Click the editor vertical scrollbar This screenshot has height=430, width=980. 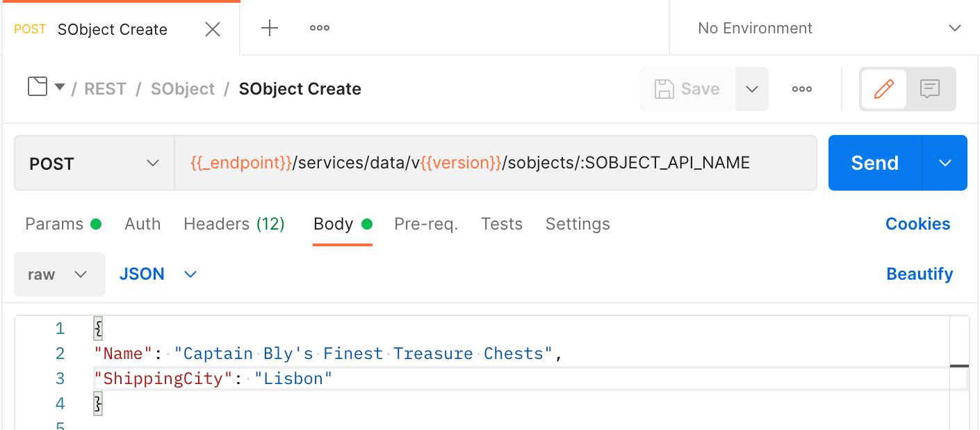coord(959,372)
